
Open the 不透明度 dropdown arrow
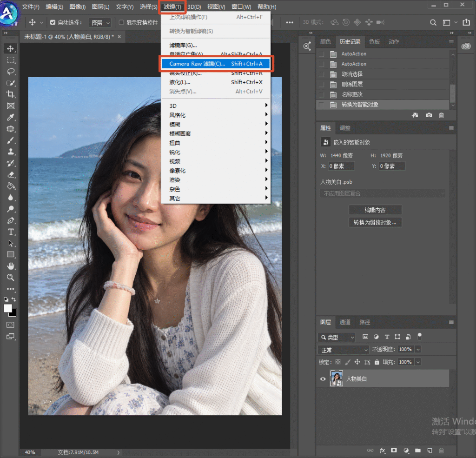[x=418, y=350]
